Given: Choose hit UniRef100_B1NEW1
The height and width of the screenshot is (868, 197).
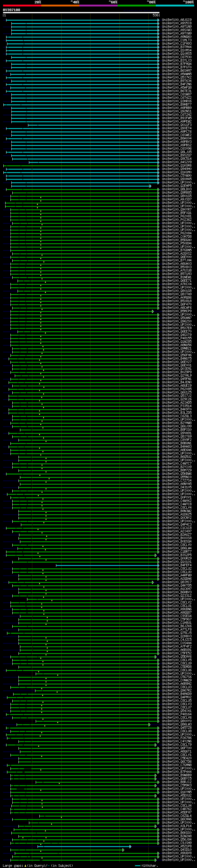Looking at the screenshot, I should (x=177, y=277).
